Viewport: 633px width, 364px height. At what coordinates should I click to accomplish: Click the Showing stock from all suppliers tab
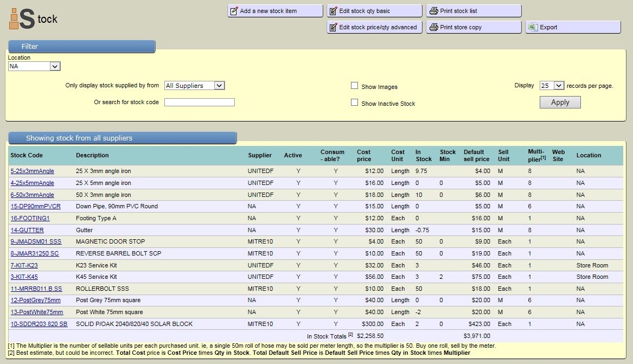pyautogui.click(x=122, y=138)
